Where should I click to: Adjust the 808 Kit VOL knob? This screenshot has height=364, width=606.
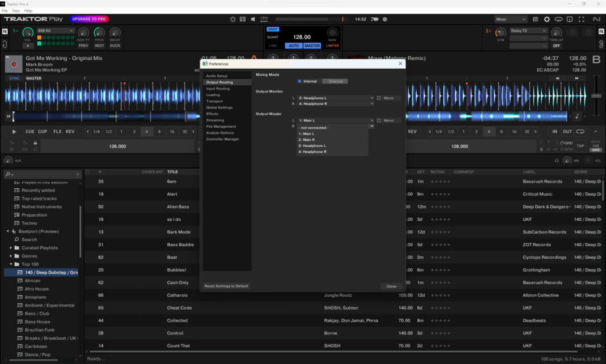pos(28,33)
